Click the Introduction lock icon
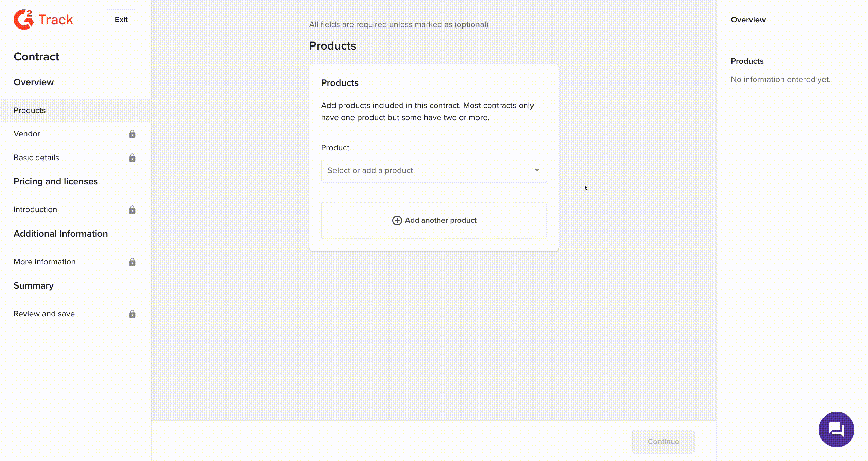This screenshot has width=868, height=461. click(x=132, y=210)
